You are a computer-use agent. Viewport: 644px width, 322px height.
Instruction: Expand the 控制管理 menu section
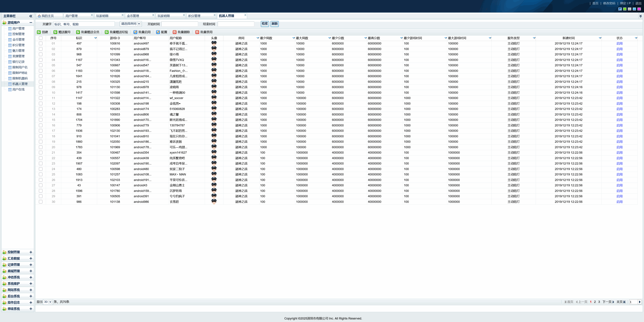[x=31, y=252]
